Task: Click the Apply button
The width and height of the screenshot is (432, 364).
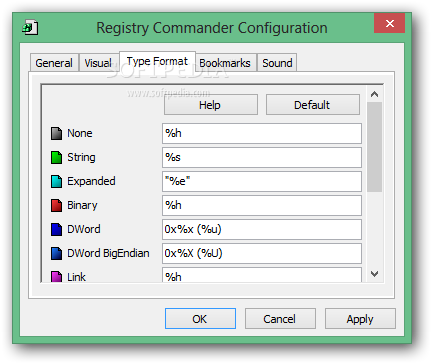Action: coord(360,319)
